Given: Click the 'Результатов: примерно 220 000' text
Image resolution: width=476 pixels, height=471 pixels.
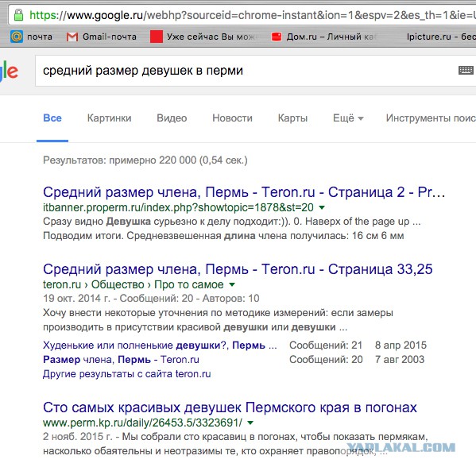Looking at the screenshot, I should [x=145, y=160].
